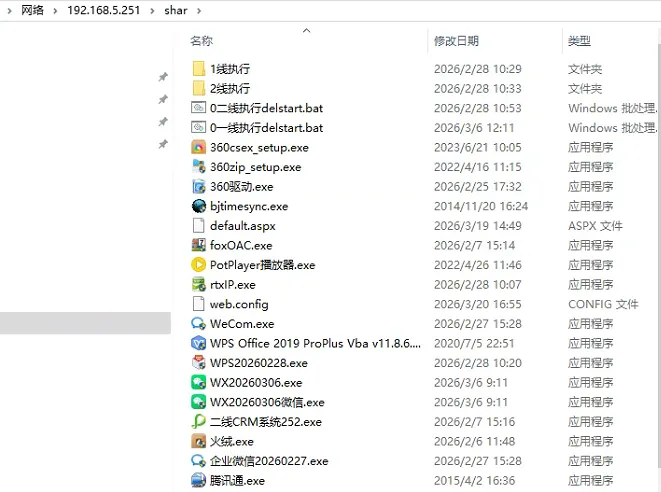Select file name foxOAC.exe
Viewport: 661px width, 492px height.
pyautogui.click(x=241, y=245)
